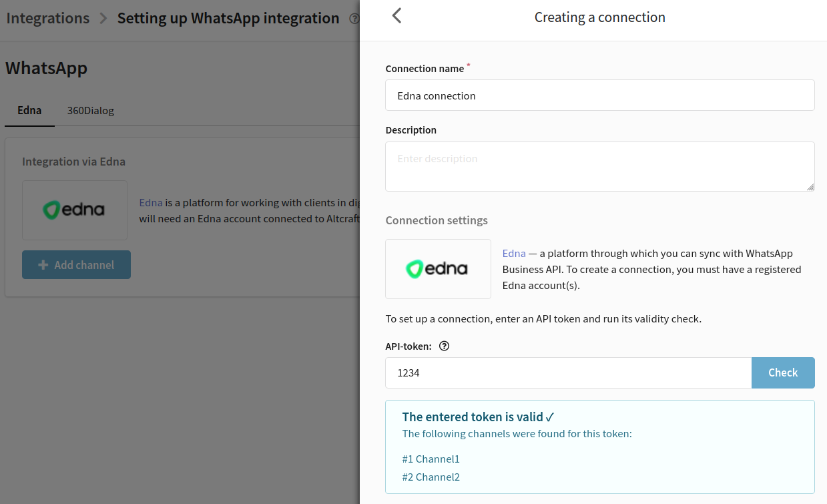The image size is (827, 504).
Task: Click the 'WhatsApp' page heading
Action: pyautogui.click(x=46, y=68)
